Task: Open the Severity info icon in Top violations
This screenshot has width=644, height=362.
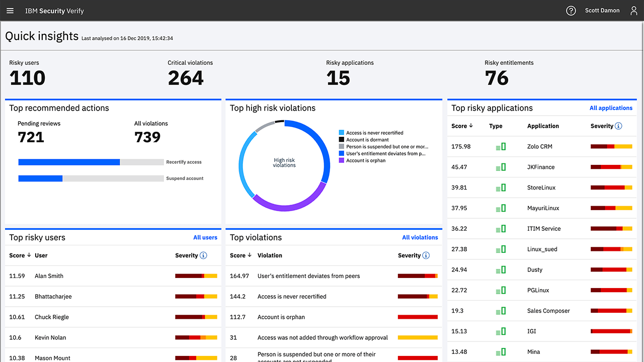Action: [x=427, y=255]
